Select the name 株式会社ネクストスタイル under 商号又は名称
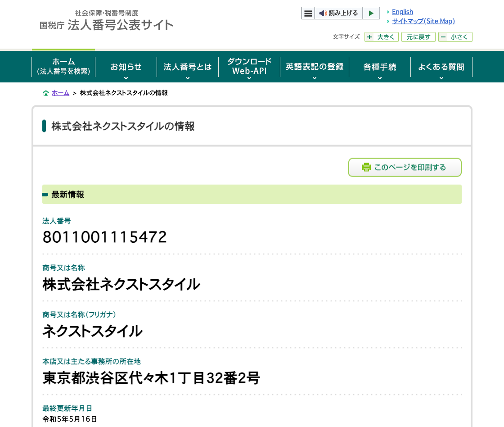 point(121,285)
